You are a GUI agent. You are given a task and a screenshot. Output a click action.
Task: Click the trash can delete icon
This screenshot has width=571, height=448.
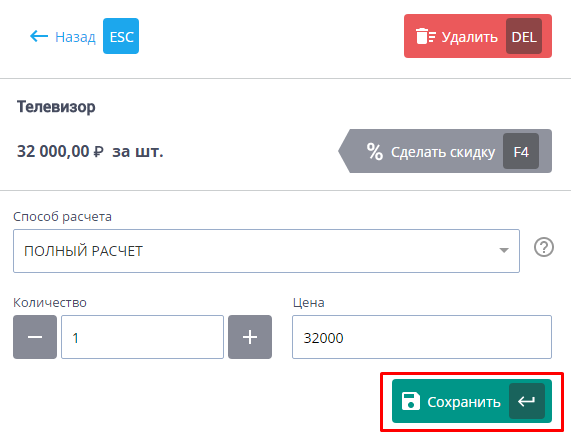point(426,36)
